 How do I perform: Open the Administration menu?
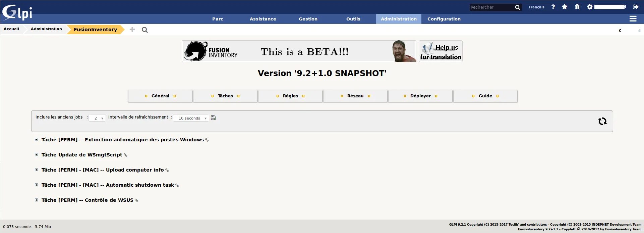(399, 19)
